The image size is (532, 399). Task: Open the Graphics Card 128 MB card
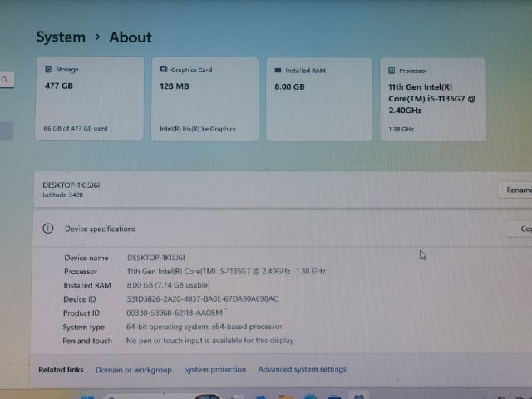[x=204, y=99]
